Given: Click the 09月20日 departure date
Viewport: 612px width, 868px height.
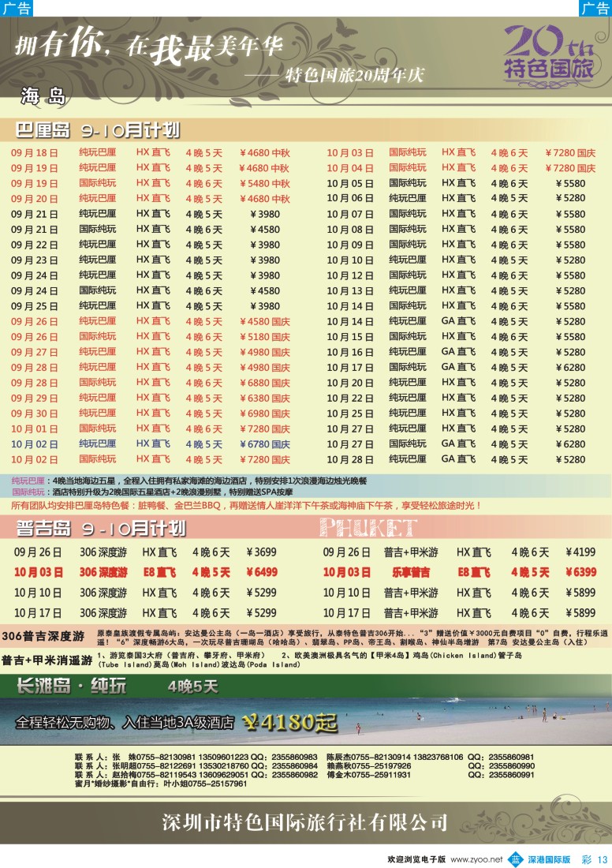Looking at the screenshot, I should click(35, 199).
